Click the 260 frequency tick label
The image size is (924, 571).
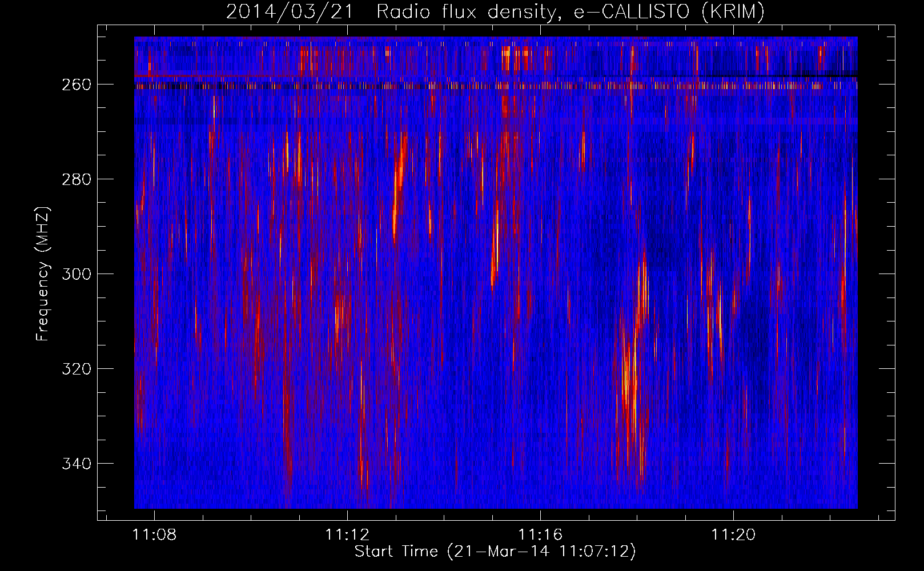coord(77,85)
